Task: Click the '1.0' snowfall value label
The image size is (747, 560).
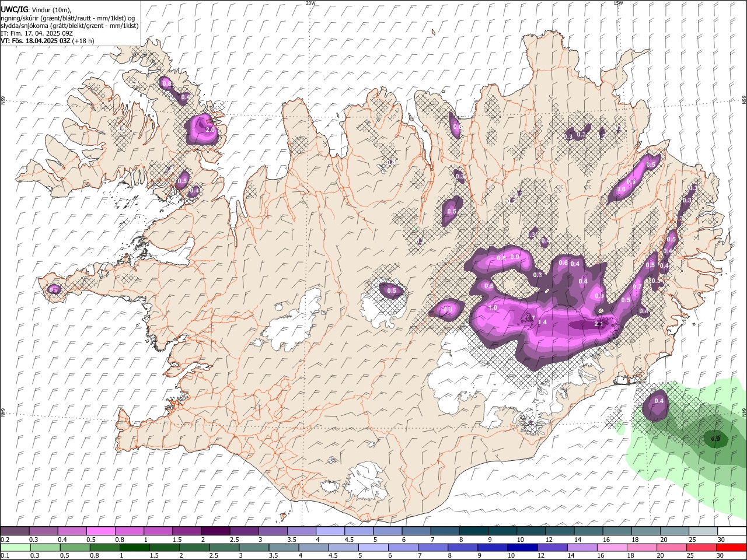Action: tap(493, 307)
